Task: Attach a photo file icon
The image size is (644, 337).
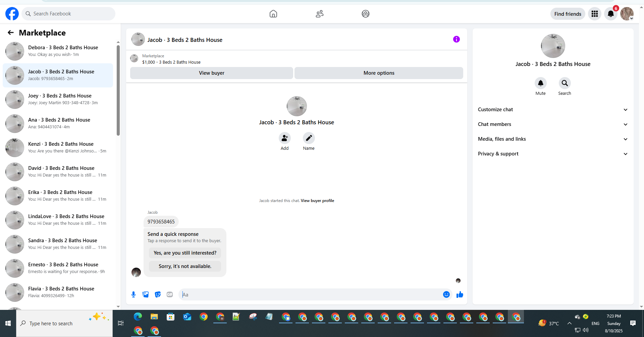Action: click(x=146, y=294)
